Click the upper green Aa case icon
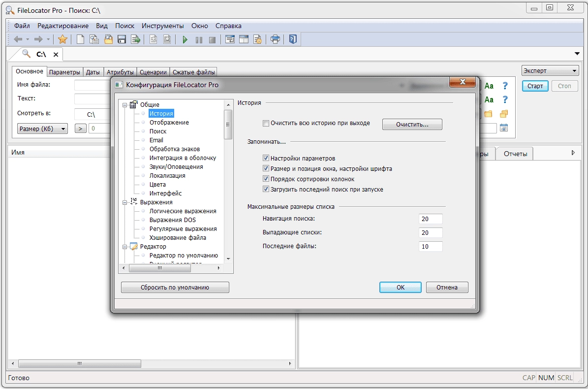 point(489,86)
